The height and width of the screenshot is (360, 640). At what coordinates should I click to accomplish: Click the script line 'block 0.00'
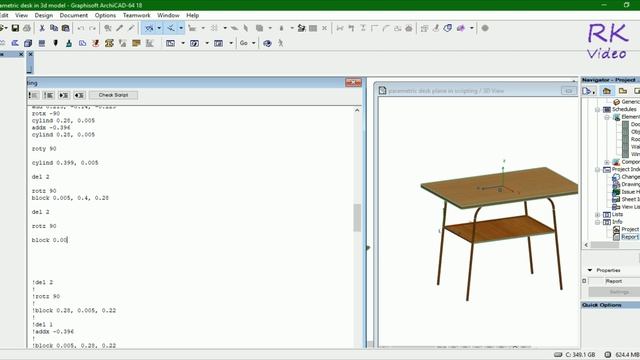pyautogui.click(x=49, y=240)
